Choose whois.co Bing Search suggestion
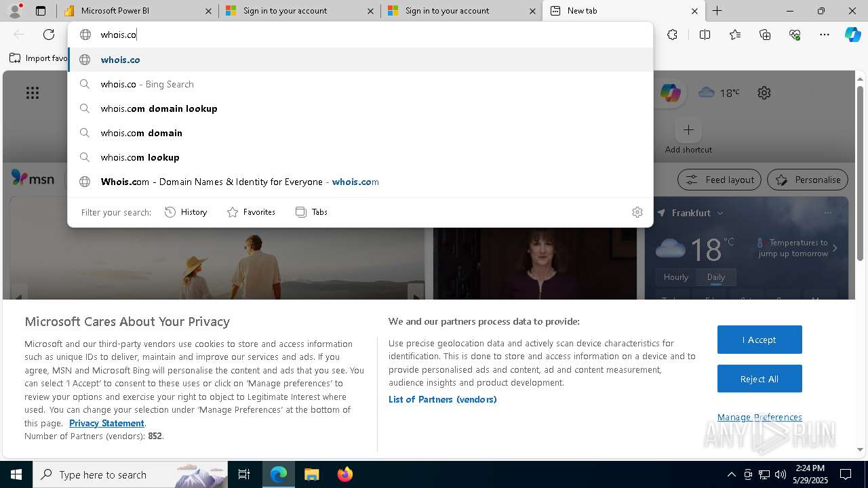 pos(360,84)
